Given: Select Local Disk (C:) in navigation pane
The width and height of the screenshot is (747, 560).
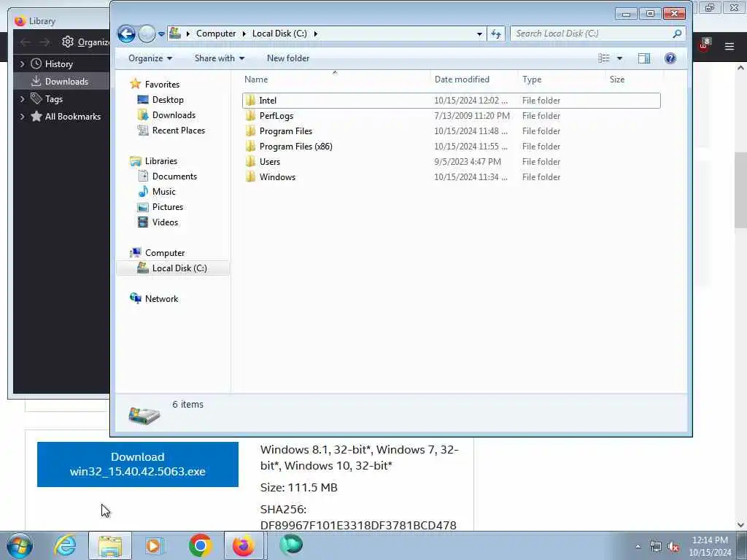Looking at the screenshot, I should [172, 268].
